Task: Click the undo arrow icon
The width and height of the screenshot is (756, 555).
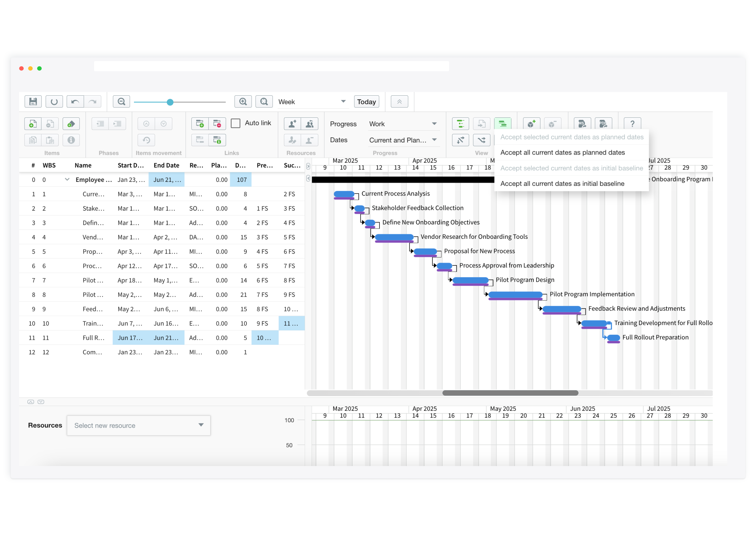Action: 75,101
